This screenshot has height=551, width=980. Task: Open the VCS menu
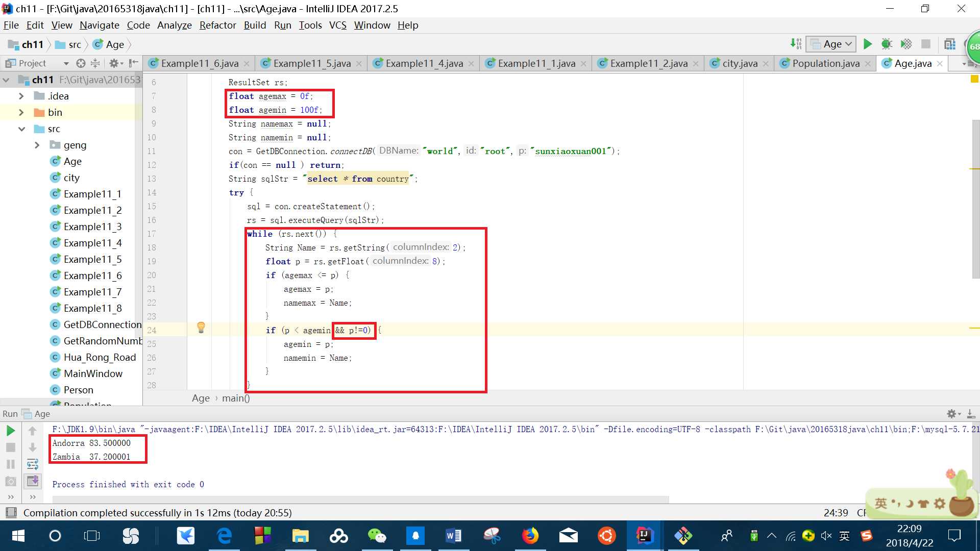(337, 25)
